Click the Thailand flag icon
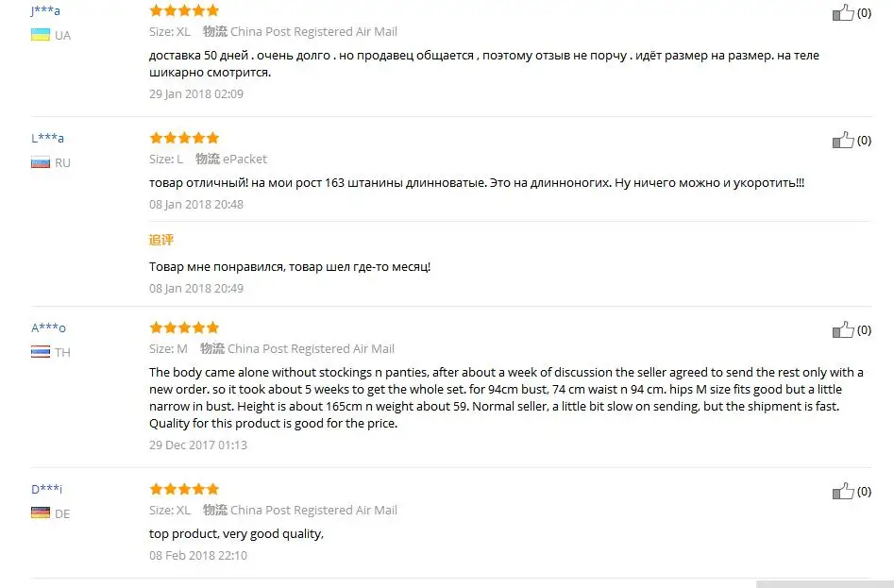Screen dimensions: 894x588 pos(40,351)
